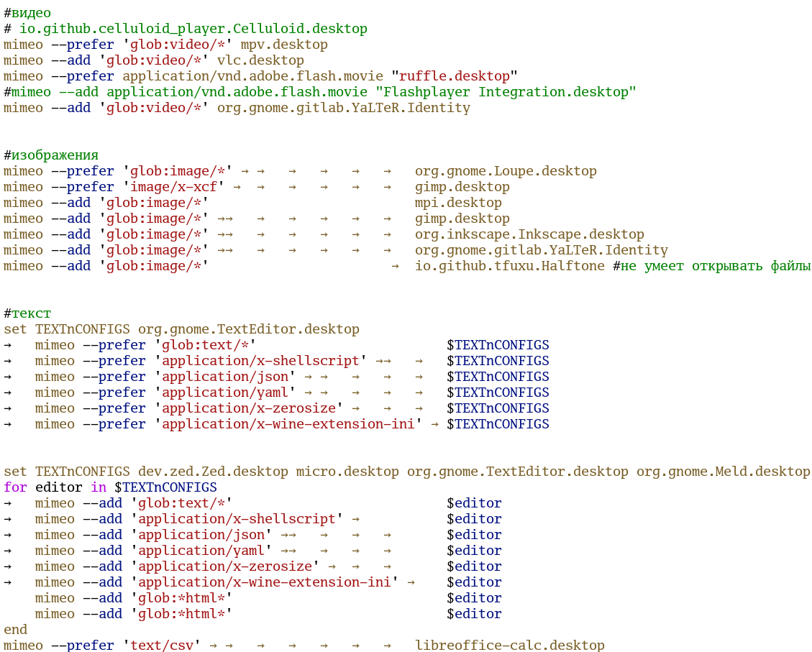Click 'io.github.celluloid_player.Celluloid.desktop' comment text
This screenshot has height=652, width=812.
tap(193, 29)
